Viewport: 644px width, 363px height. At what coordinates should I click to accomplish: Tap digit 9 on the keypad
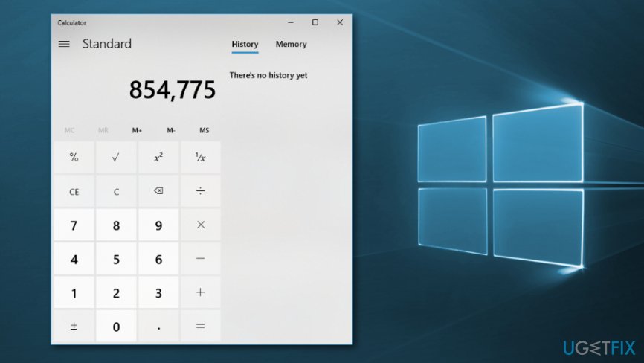pyautogui.click(x=158, y=225)
